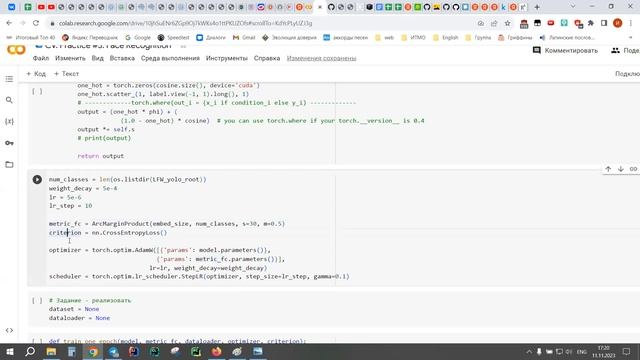
Task: Open ИТМО bookmarks folder
Action: [413, 38]
